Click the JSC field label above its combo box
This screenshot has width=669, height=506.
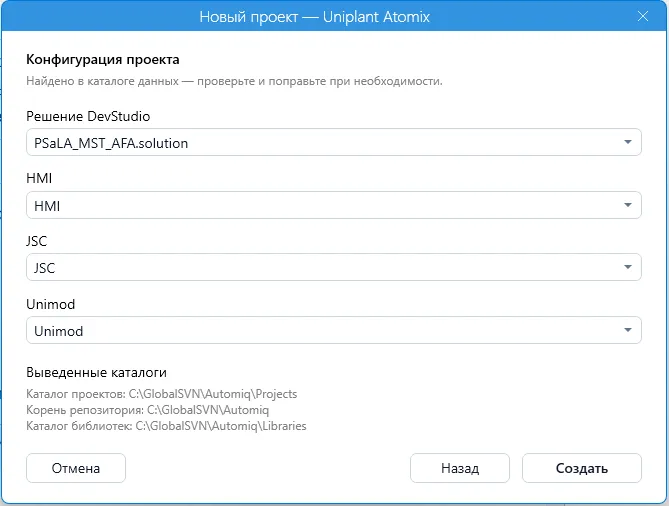click(37, 241)
